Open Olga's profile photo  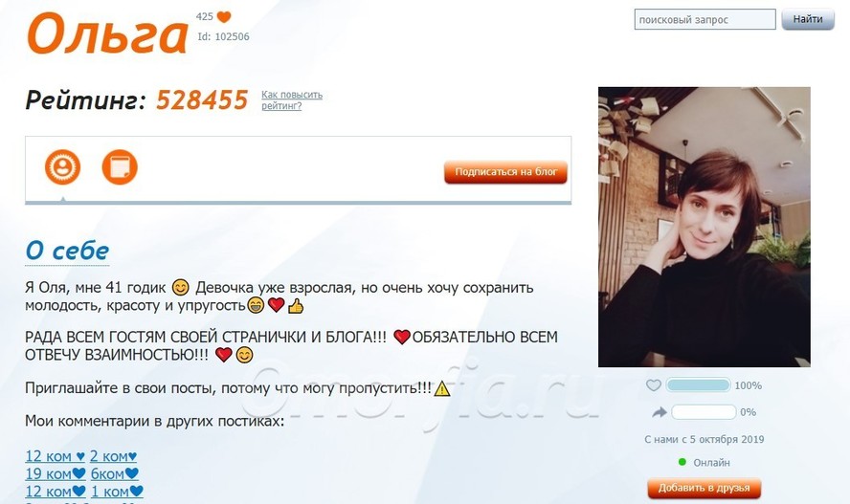click(x=705, y=227)
